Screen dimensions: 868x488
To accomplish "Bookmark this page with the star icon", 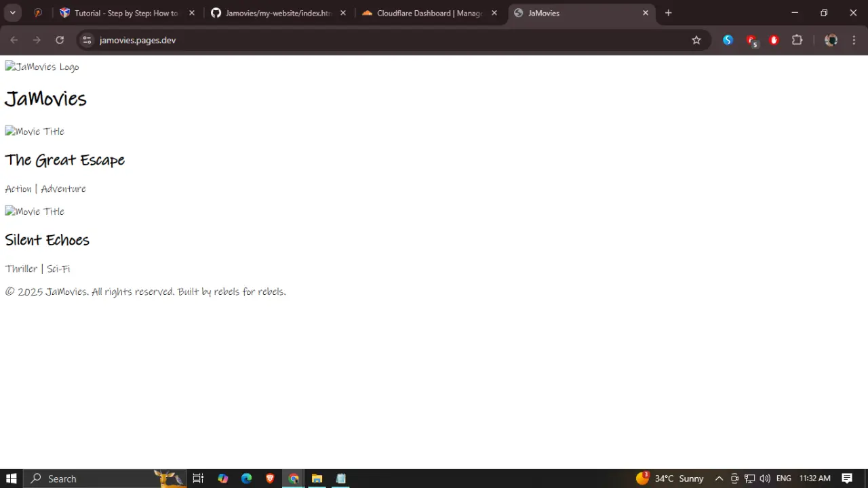I will (x=696, y=40).
